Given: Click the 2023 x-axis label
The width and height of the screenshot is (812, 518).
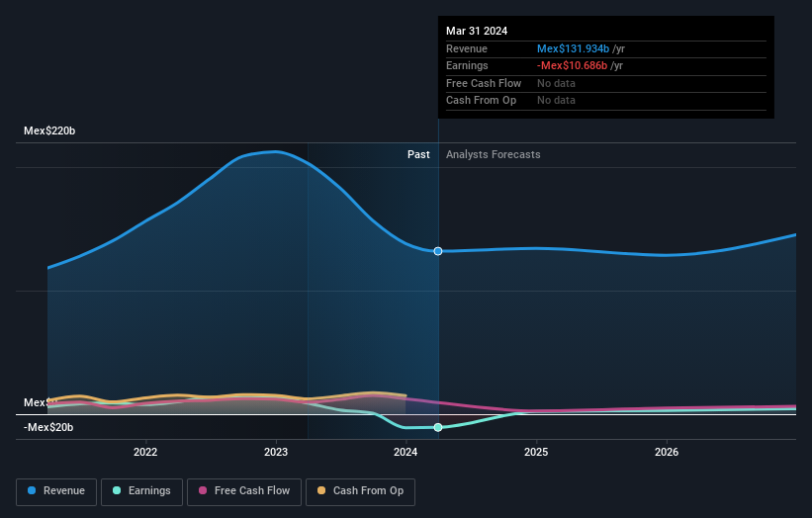Looking at the screenshot, I should pos(276,453).
